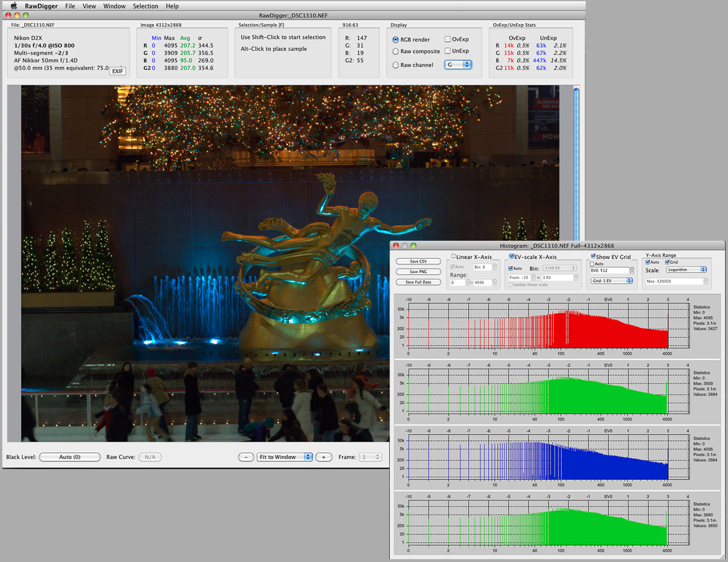Open the Apple menu
This screenshot has height=562, width=728.
(x=13, y=6)
